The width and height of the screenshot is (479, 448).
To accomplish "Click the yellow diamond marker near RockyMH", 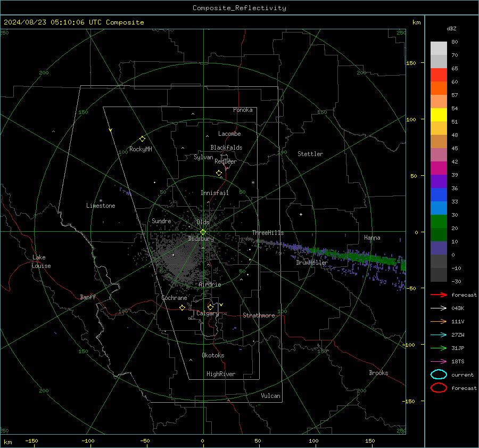I will point(142,139).
